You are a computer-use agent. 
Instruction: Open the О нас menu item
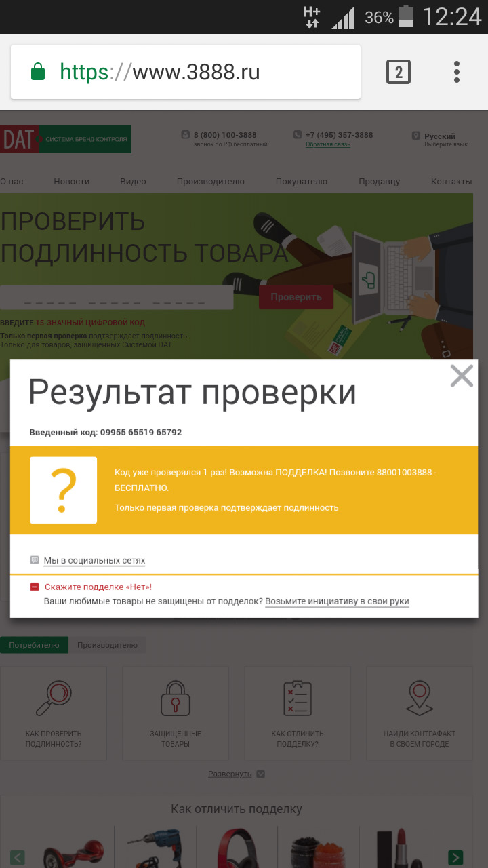[12, 182]
